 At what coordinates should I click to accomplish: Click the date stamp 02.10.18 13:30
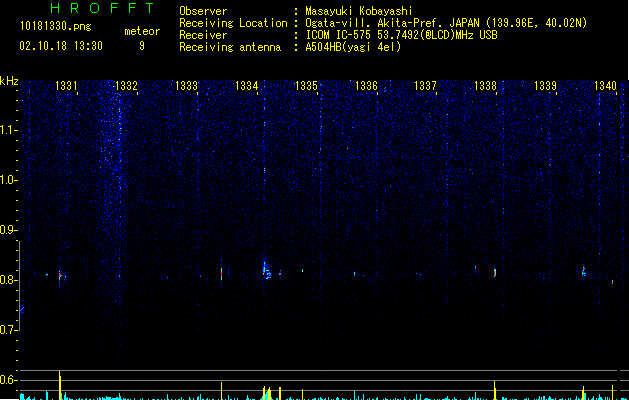coord(61,46)
